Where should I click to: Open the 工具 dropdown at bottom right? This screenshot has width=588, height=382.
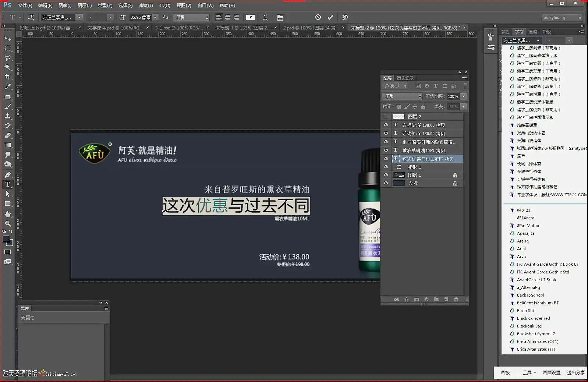click(529, 372)
